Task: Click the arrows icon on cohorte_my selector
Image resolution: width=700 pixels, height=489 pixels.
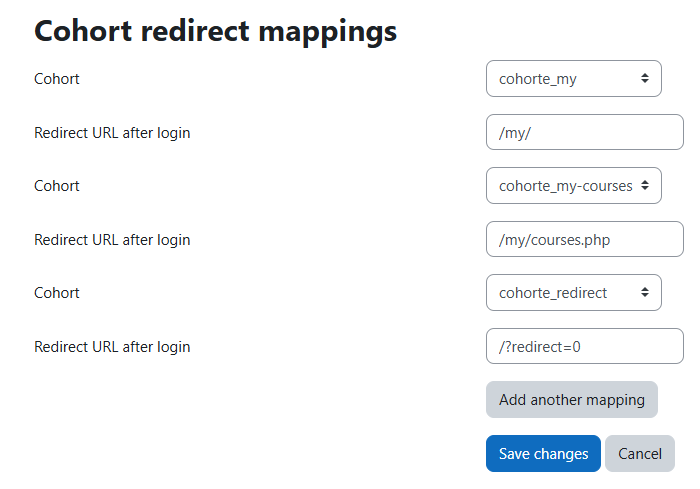Action: (x=645, y=79)
